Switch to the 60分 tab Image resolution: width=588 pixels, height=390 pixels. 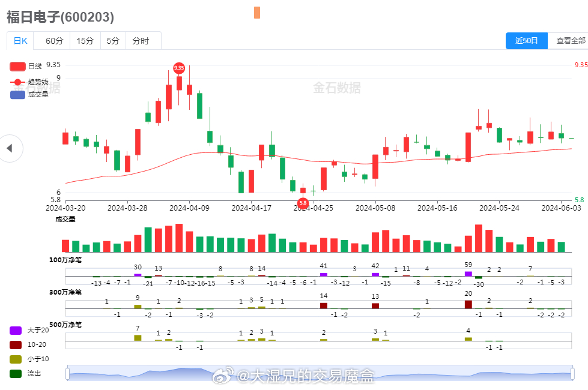point(54,41)
